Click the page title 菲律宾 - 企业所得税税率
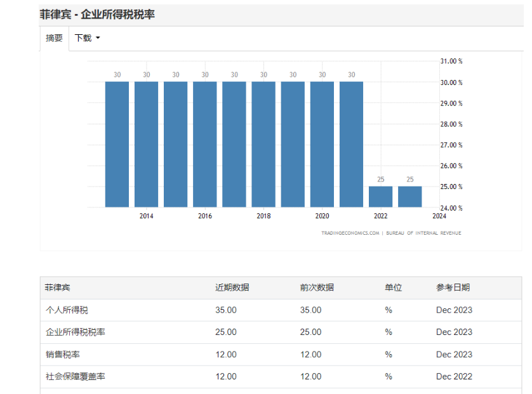The height and width of the screenshot is (394, 532). [x=97, y=14]
